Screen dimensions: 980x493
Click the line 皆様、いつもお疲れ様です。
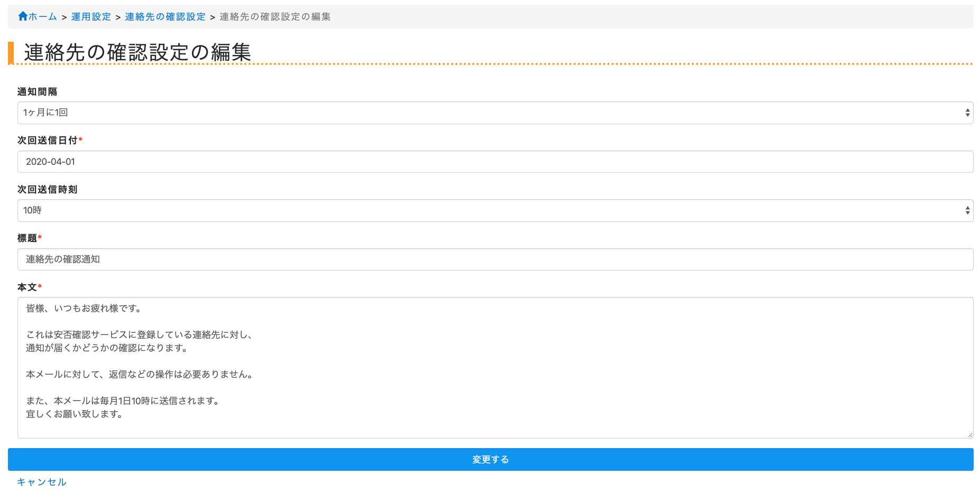[x=84, y=309]
